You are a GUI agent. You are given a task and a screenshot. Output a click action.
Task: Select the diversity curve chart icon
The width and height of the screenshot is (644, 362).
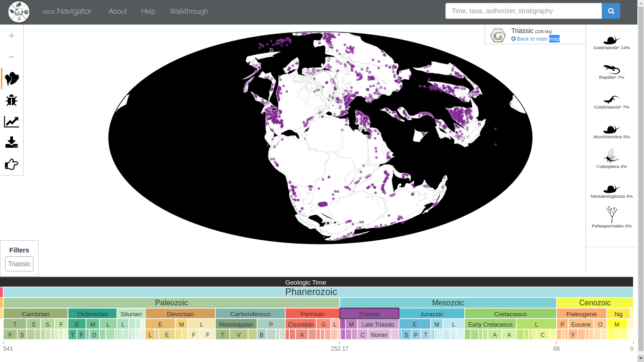coord(11,121)
